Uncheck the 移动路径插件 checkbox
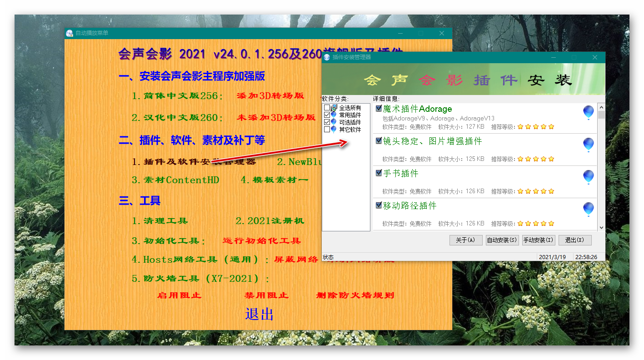 point(379,205)
